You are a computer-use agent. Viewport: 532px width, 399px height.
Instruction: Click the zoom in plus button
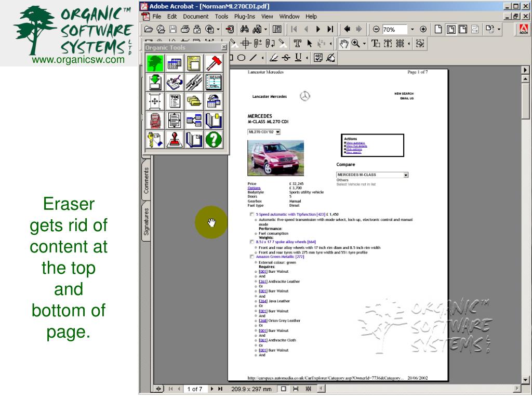pos(423,30)
